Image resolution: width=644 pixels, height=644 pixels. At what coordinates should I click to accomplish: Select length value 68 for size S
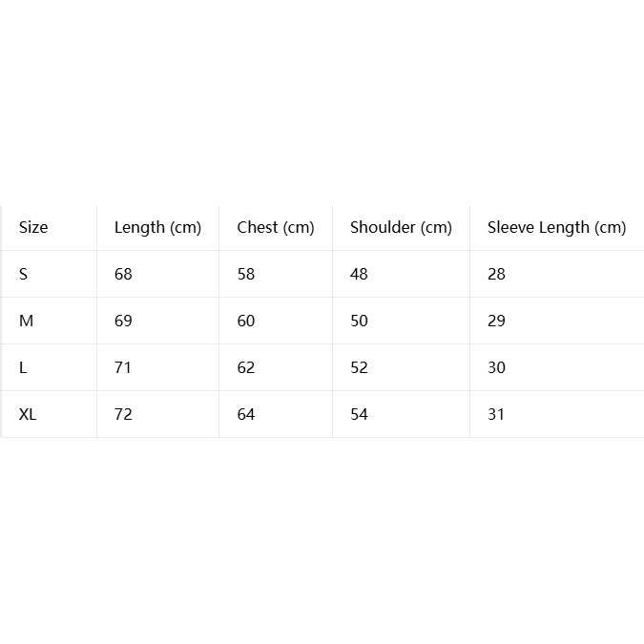click(123, 274)
